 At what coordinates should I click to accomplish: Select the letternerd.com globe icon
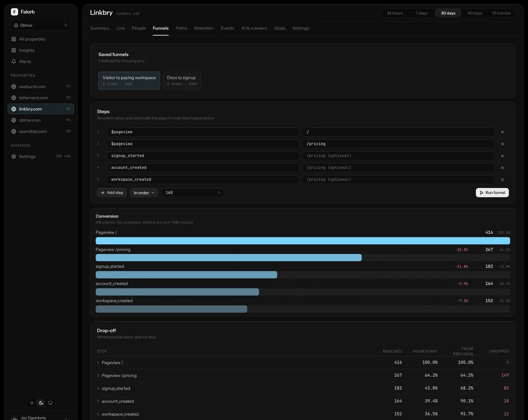(x=14, y=98)
